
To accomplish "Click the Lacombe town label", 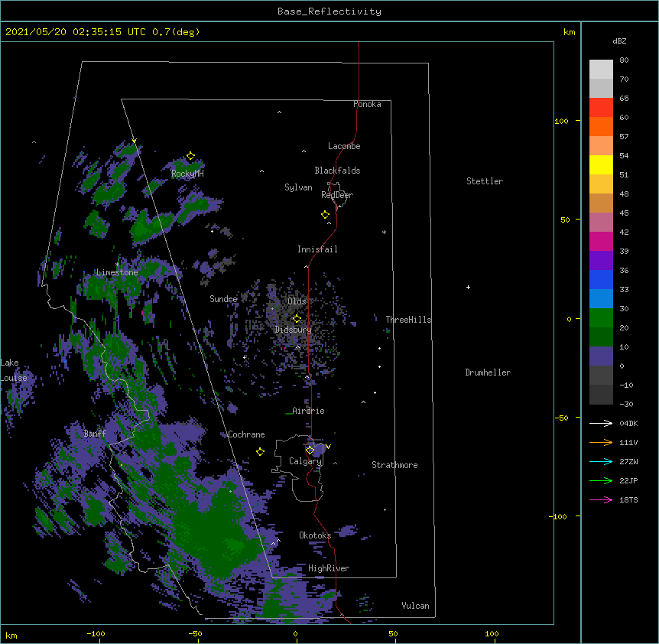I will point(344,146).
